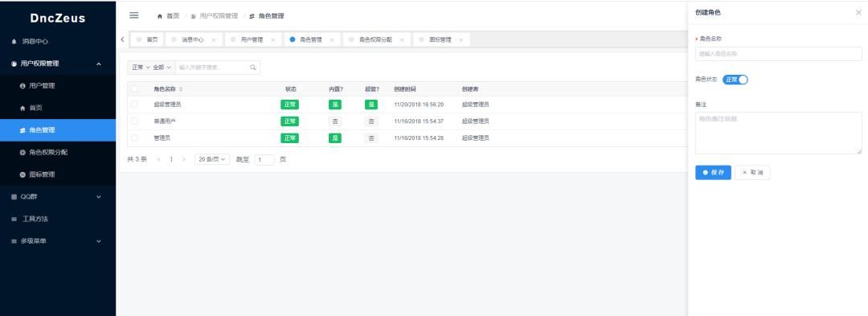Click the icon beside 用户权限管理 in sidebar
The width and height of the screenshot is (868, 316).
coord(14,64)
